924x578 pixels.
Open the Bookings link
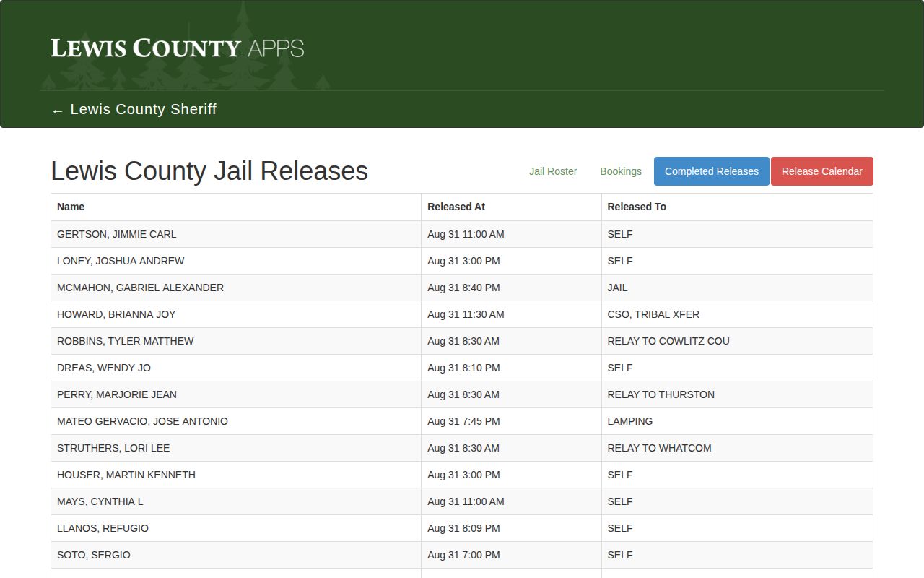pos(621,171)
